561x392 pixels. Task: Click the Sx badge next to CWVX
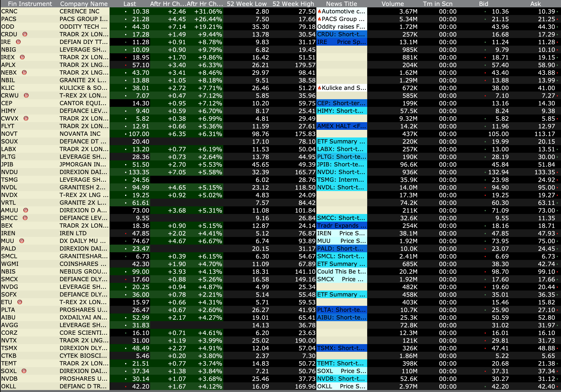pyautogui.click(x=26, y=118)
